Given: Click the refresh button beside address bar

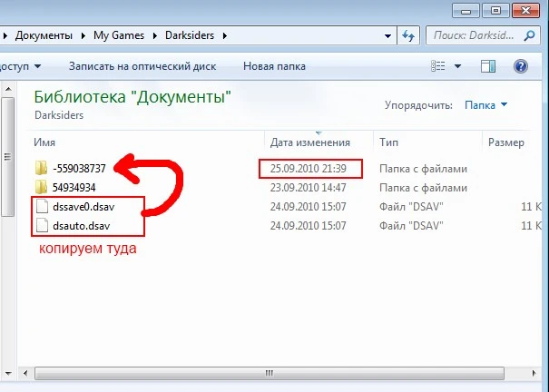Looking at the screenshot, I should coord(408,35).
